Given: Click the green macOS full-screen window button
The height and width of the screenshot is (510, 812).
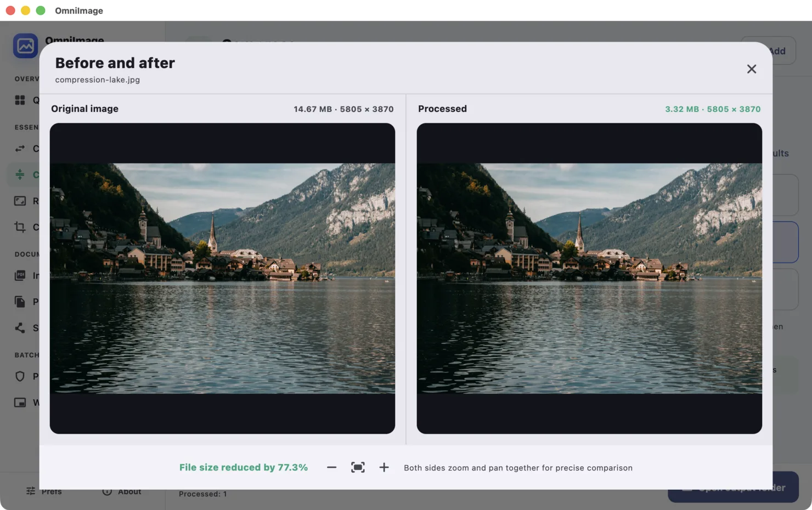Looking at the screenshot, I should 41,10.
